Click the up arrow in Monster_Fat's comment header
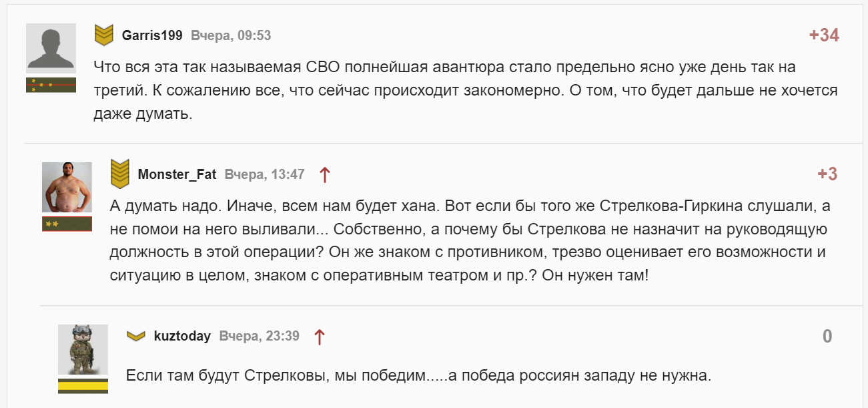 click(324, 175)
